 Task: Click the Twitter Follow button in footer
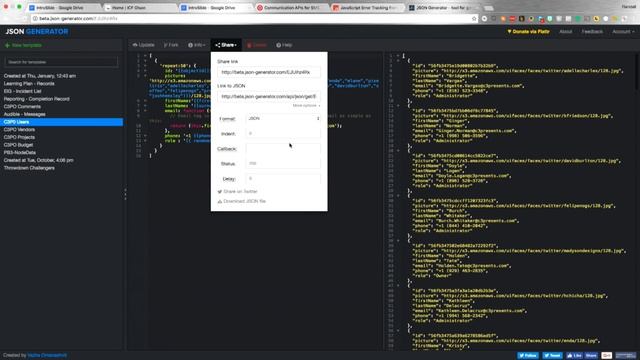pyautogui.click(x=528, y=356)
